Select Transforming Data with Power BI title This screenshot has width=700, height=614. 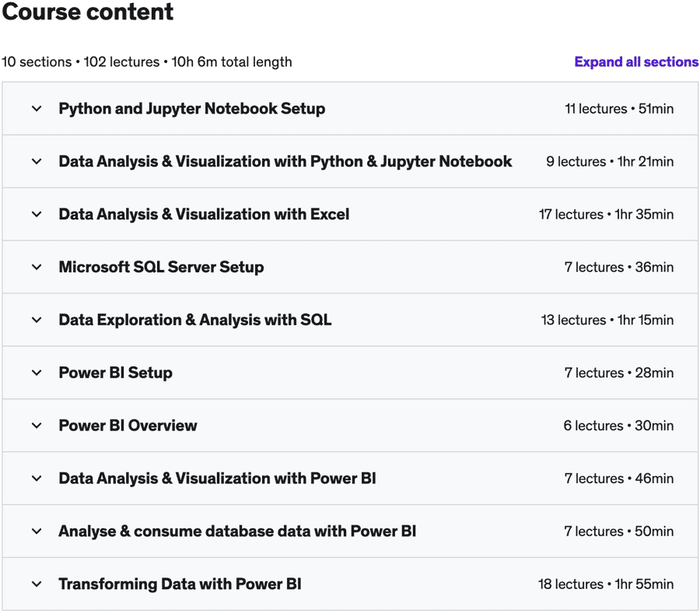coord(180,584)
